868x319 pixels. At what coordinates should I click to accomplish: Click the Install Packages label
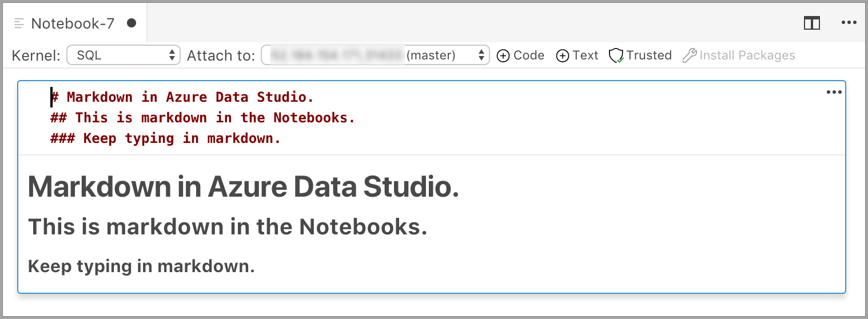(x=747, y=55)
